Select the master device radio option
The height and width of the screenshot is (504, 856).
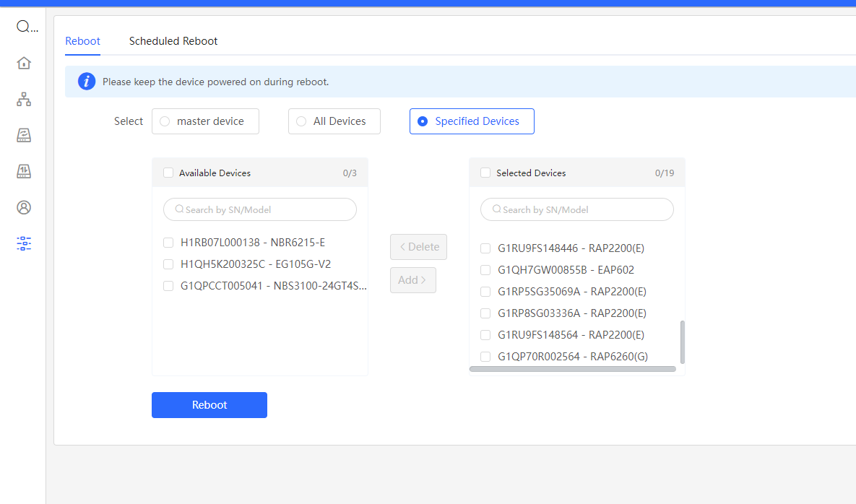click(205, 121)
